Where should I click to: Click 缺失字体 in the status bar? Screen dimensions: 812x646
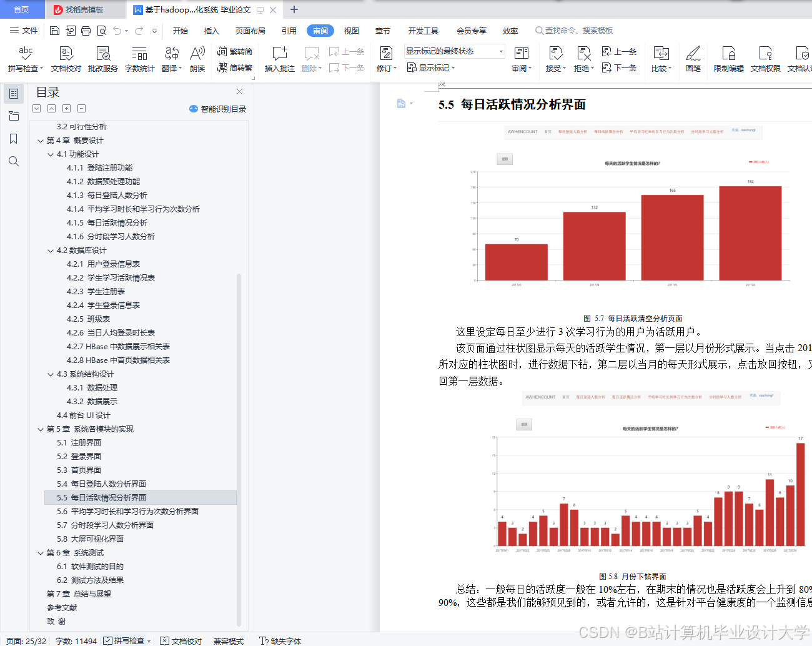(x=279, y=641)
